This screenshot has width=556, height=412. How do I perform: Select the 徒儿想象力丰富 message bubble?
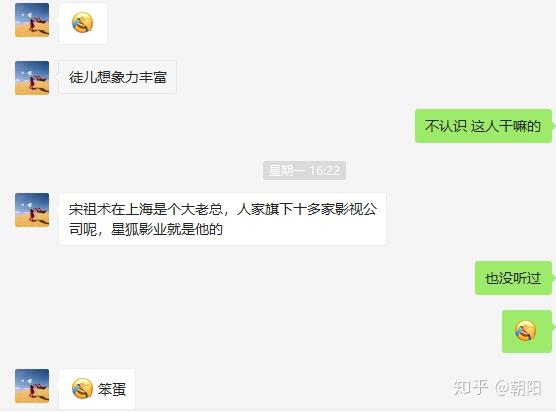click(118, 77)
